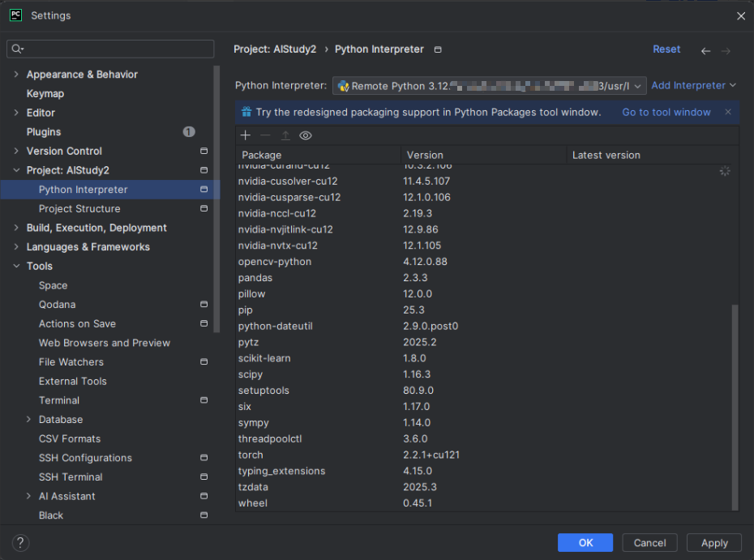This screenshot has height=560, width=754.
Task: Click the project-level icon beside Python Interpreter breadcrumb
Action: [x=438, y=49]
